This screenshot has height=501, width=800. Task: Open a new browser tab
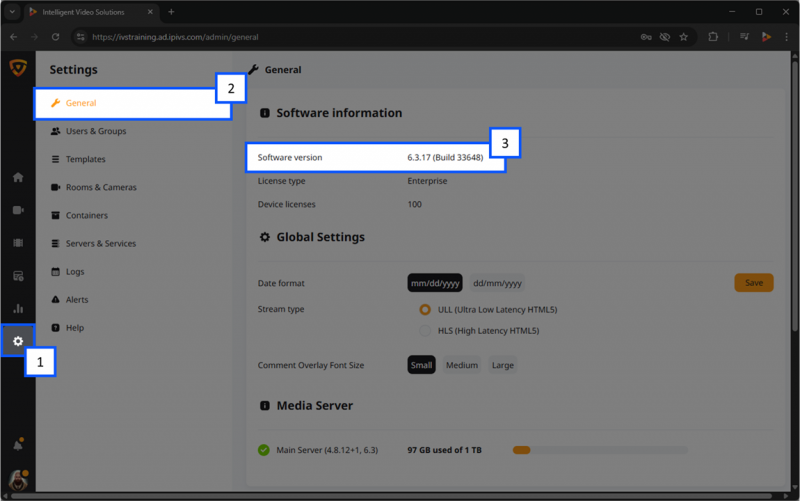click(x=171, y=12)
